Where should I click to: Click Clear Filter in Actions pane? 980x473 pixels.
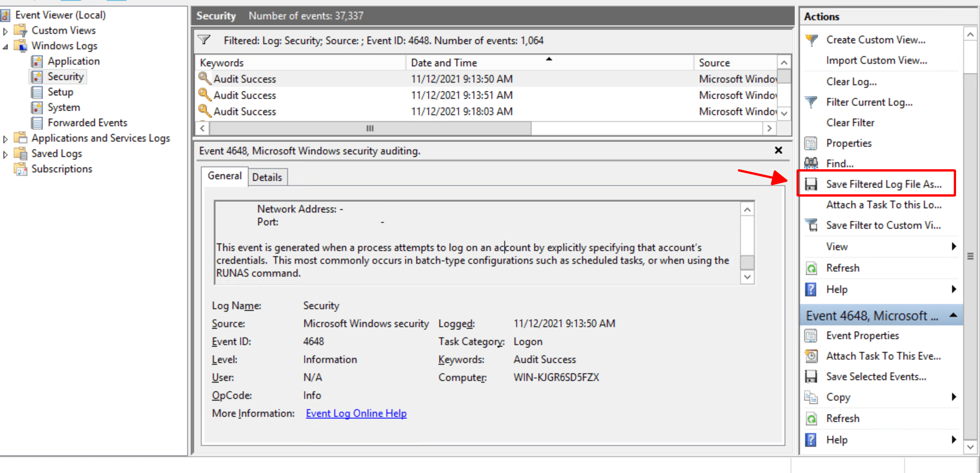point(850,123)
